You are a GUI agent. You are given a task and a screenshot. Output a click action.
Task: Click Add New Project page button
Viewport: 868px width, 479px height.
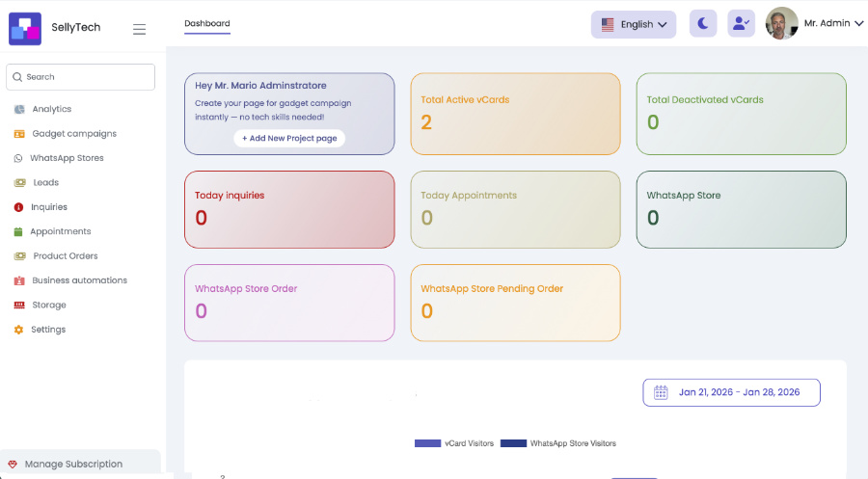pyautogui.click(x=289, y=138)
